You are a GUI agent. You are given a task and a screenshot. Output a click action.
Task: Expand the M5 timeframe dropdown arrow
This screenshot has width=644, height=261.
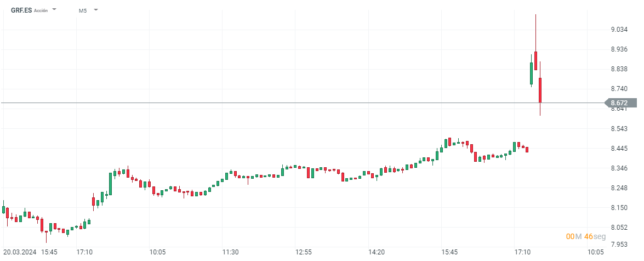coord(96,10)
